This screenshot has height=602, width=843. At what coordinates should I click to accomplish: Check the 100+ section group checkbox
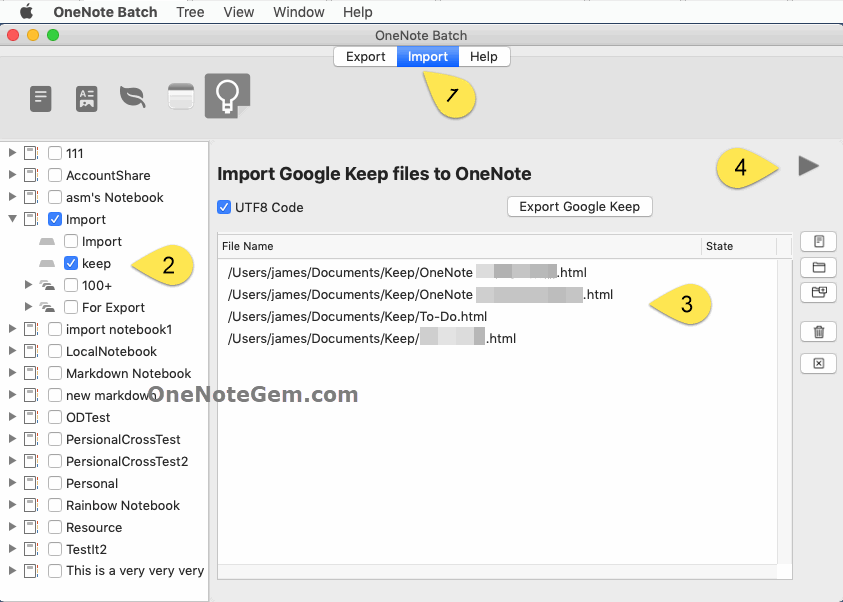pyautogui.click(x=71, y=285)
